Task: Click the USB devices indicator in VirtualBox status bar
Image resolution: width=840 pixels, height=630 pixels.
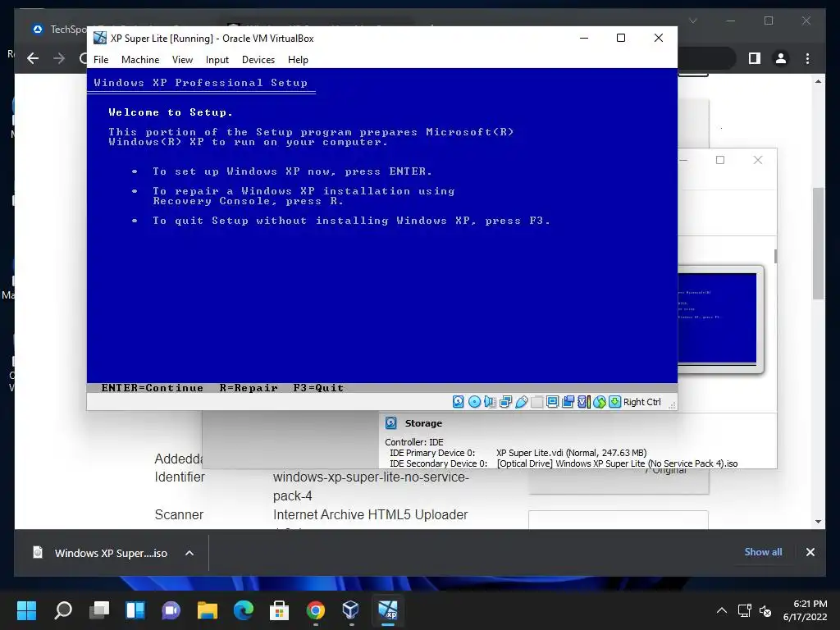Action: (x=521, y=402)
